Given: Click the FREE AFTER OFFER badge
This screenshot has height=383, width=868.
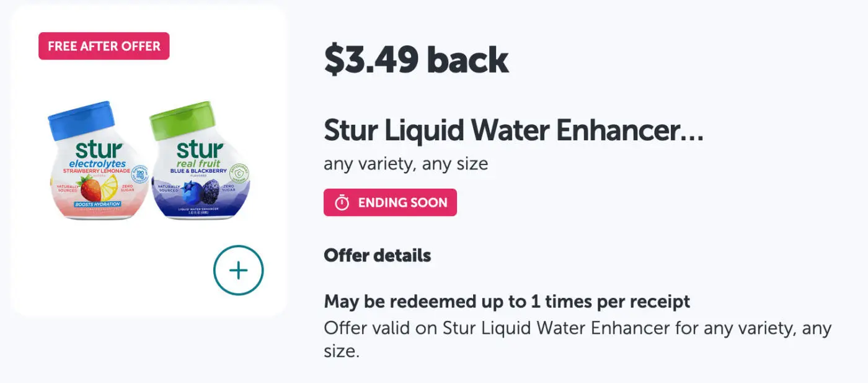Looking at the screenshot, I should [x=104, y=45].
